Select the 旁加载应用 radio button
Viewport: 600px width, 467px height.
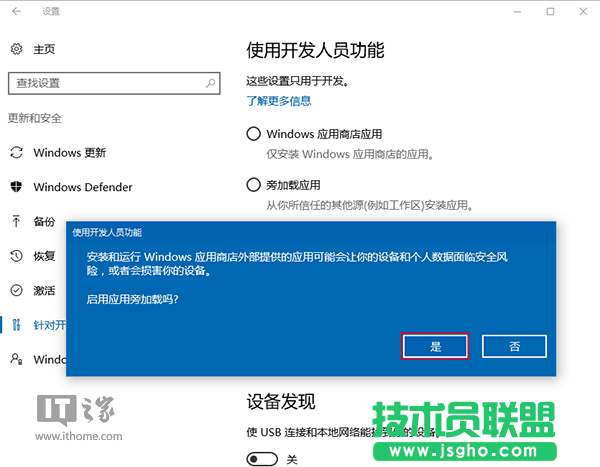click(253, 185)
